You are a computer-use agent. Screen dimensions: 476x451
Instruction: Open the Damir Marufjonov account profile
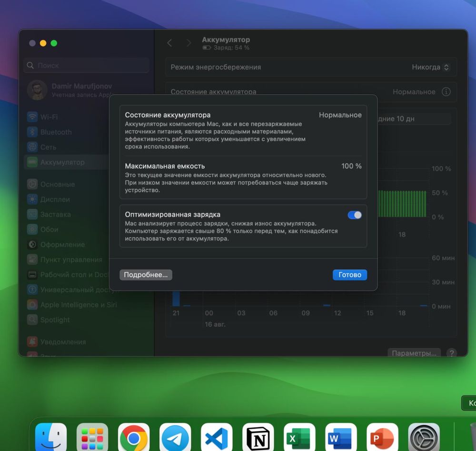(x=70, y=90)
